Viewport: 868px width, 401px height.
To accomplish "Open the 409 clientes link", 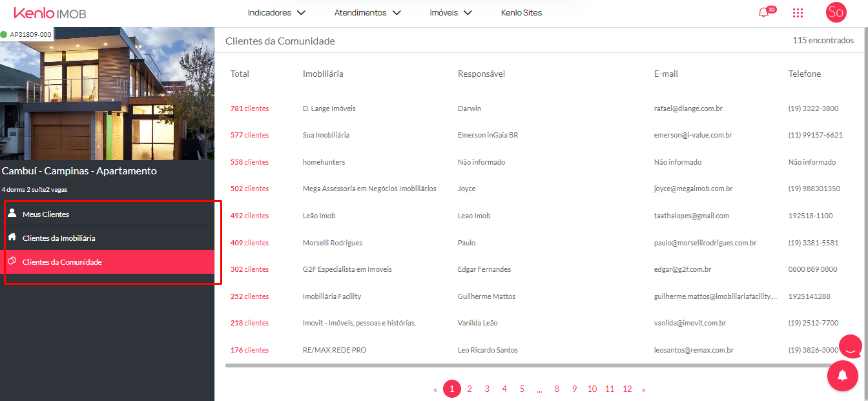I will (x=249, y=243).
